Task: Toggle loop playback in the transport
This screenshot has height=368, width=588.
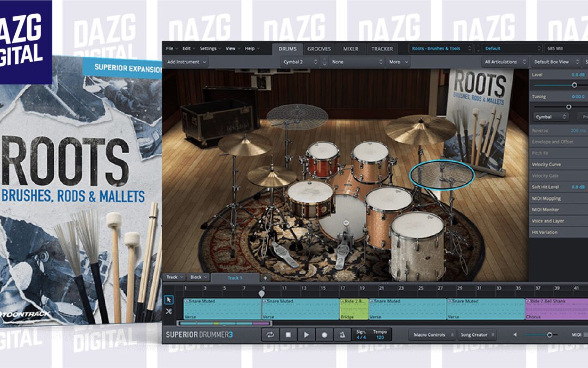Action: [x=270, y=335]
